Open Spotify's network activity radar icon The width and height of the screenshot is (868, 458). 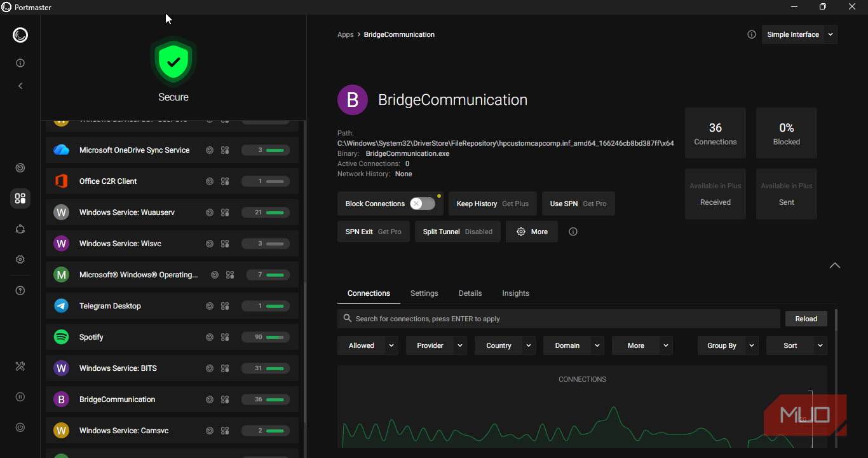point(210,337)
